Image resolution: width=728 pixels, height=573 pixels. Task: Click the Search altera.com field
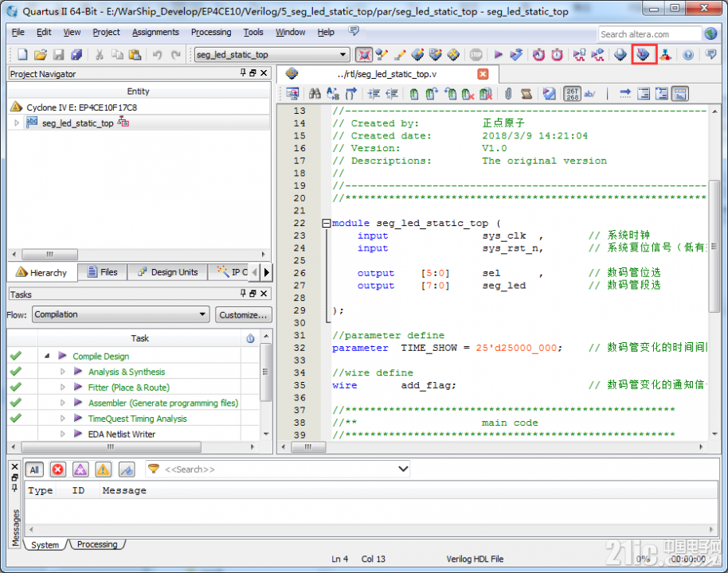tap(649, 34)
